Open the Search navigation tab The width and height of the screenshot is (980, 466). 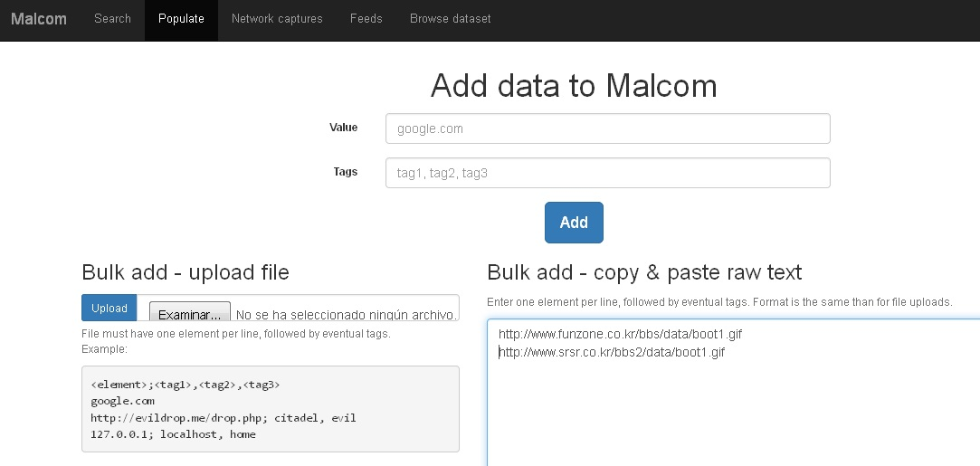[112, 19]
